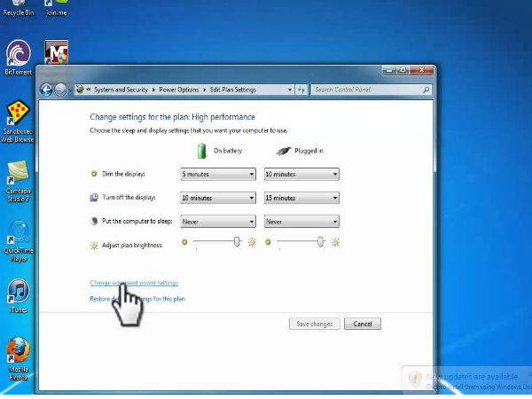This screenshot has width=532, height=399.
Task: Open Change advanced power settings link
Action: click(134, 283)
